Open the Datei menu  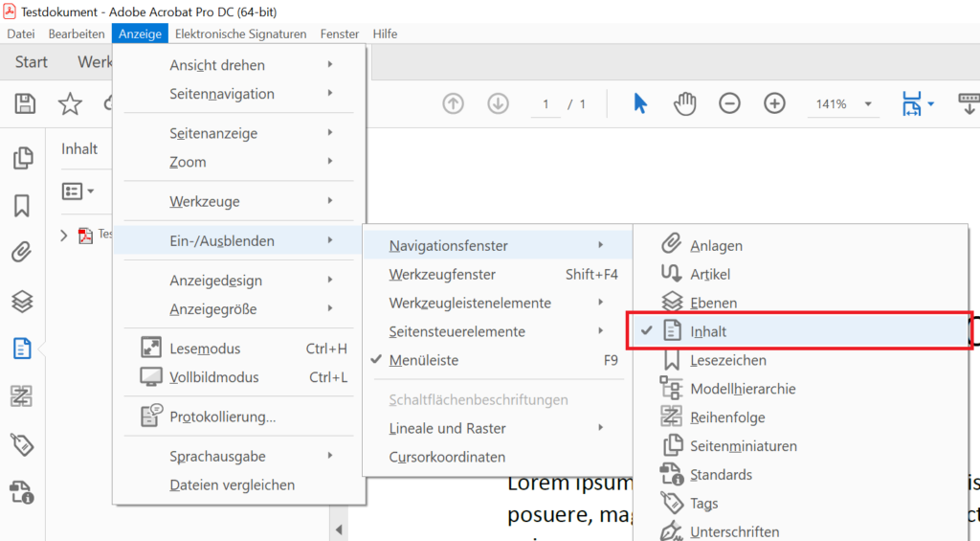(20, 34)
